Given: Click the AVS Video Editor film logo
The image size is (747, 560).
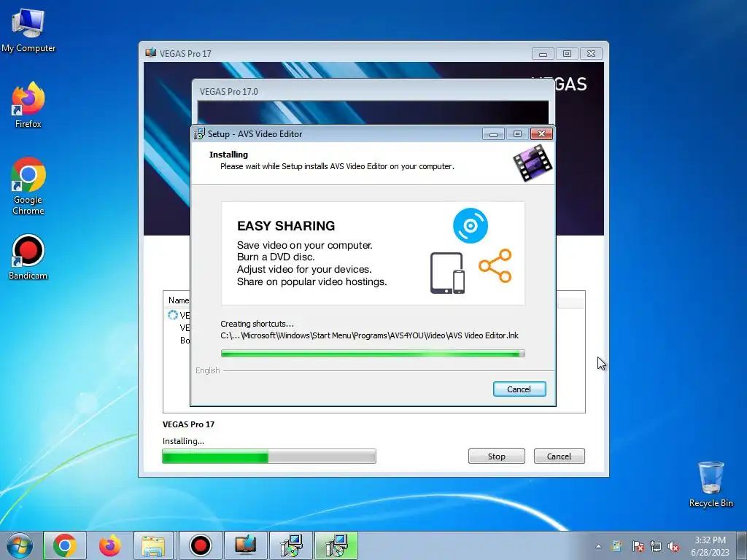Looking at the screenshot, I should tap(533, 163).
